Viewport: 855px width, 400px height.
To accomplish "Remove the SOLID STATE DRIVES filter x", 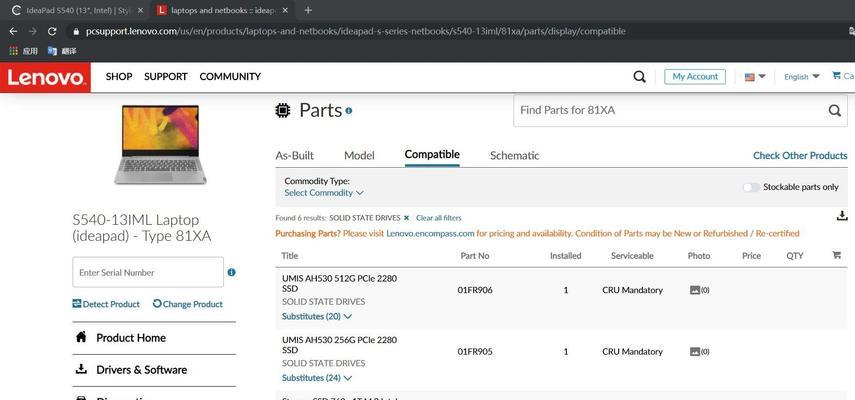I will [406, 218].
